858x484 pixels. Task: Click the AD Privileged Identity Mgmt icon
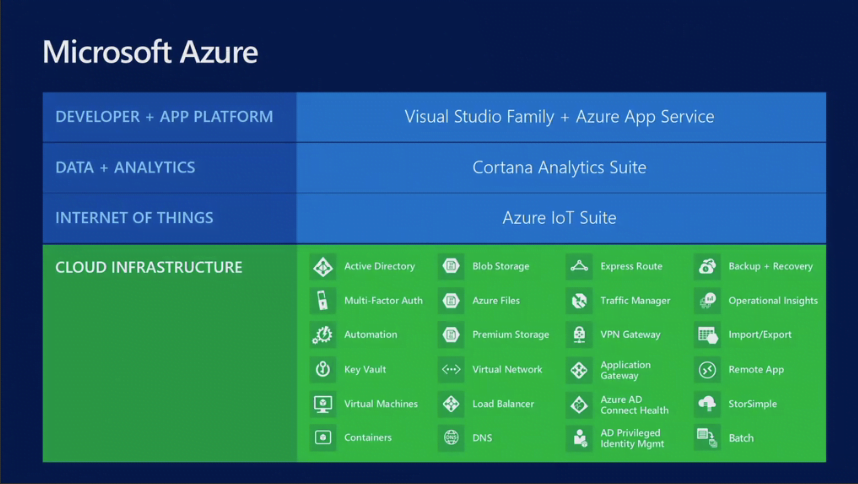tap(579, 438)
